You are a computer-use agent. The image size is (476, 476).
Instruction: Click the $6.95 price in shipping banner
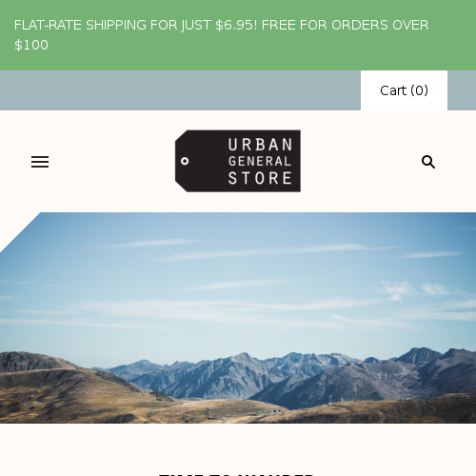(236, 25)
